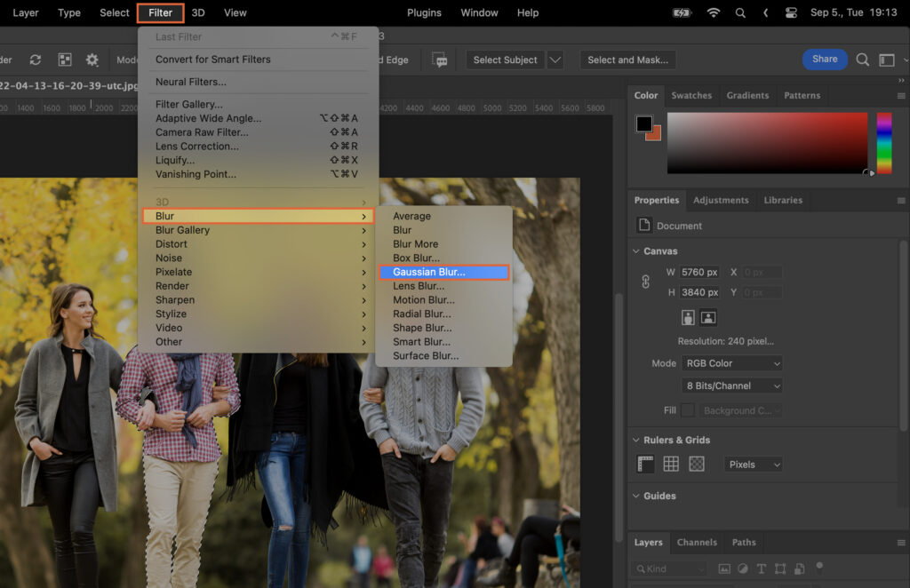
Task: Click the sync/refresh icon in the options bar
Action: [36, 60]
